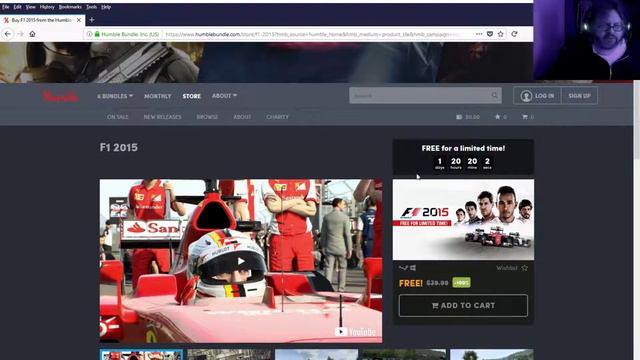Open the shopping cart icon in subnav

525,117
